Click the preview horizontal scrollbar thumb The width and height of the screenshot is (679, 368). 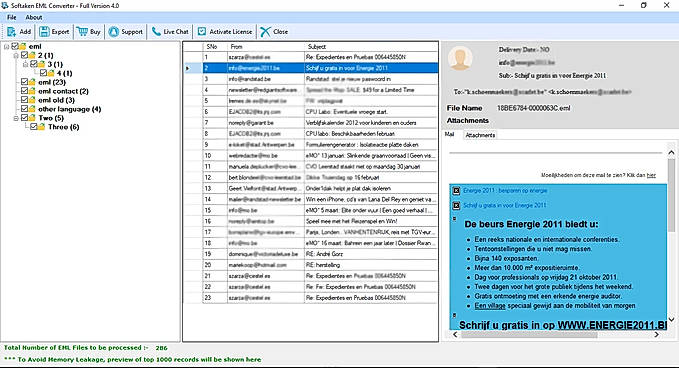[x=529, y=335]
